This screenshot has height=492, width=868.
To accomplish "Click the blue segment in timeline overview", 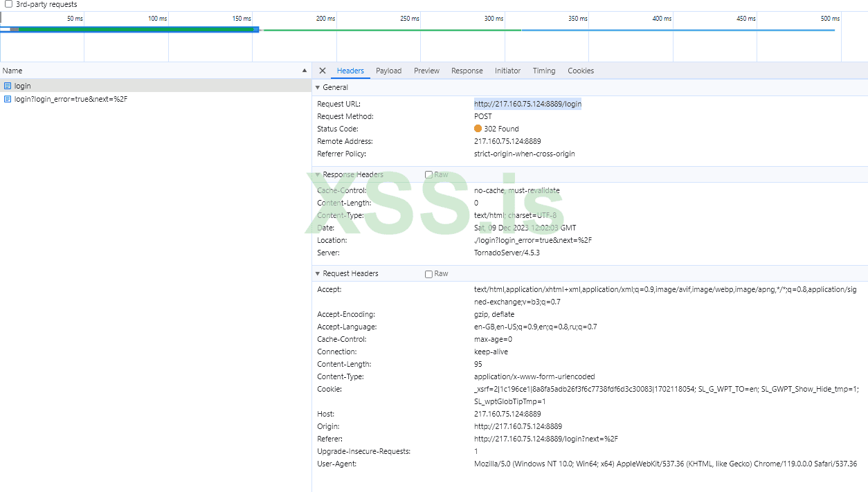I will click(678, 30).
